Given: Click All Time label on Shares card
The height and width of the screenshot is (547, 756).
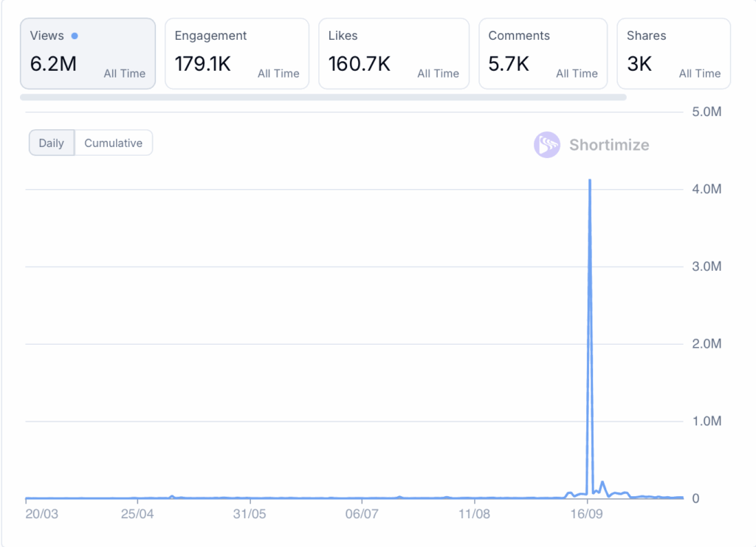Looking at the screenshot, I should click(x=700, y=74).
